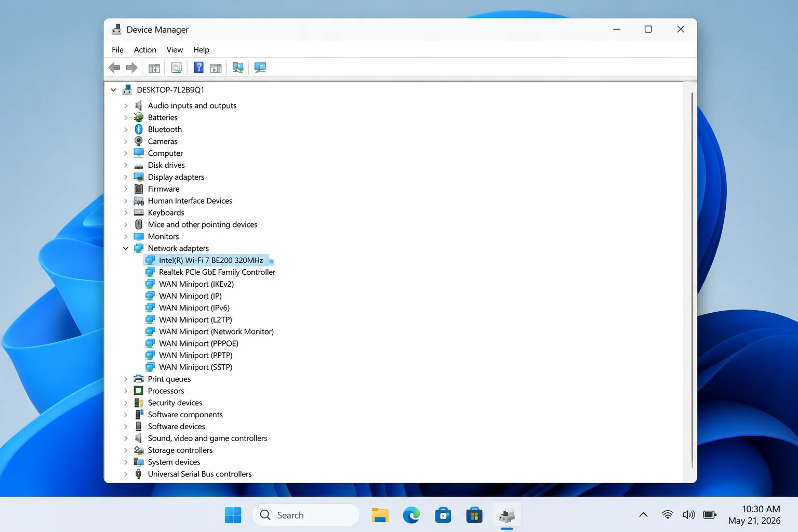Click the volume speaker icon in tray

(x=688, y=515)
